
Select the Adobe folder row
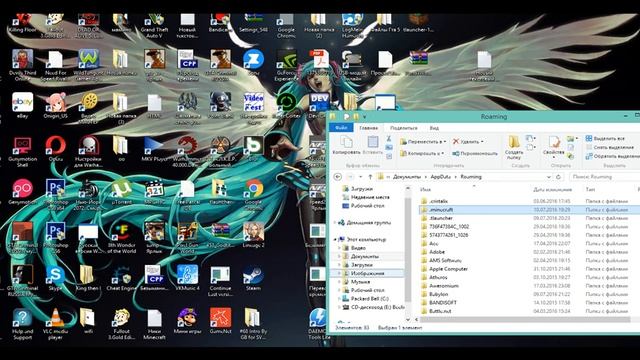(529, 252)
